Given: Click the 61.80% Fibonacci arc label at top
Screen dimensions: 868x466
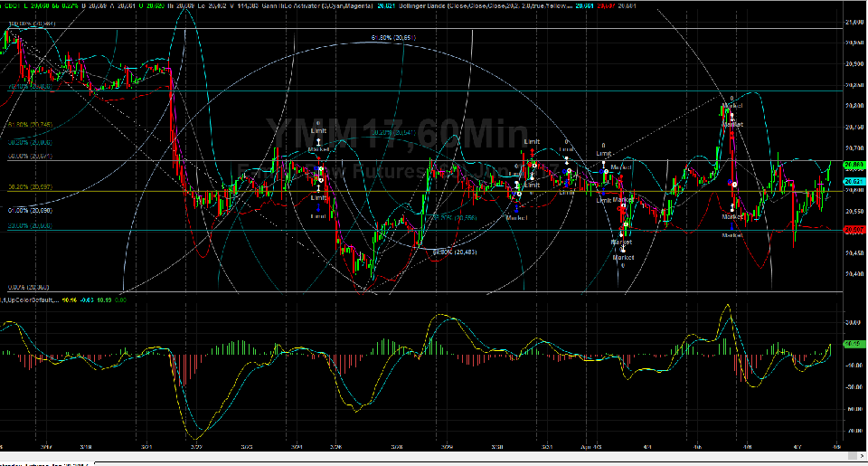Looking at the screenshot, I should tap(393, 38).
